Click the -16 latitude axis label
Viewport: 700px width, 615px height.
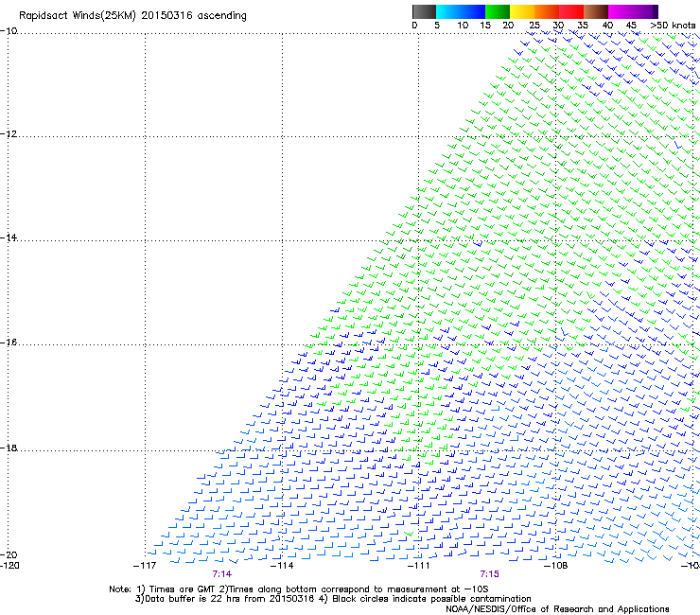point(9,343)
